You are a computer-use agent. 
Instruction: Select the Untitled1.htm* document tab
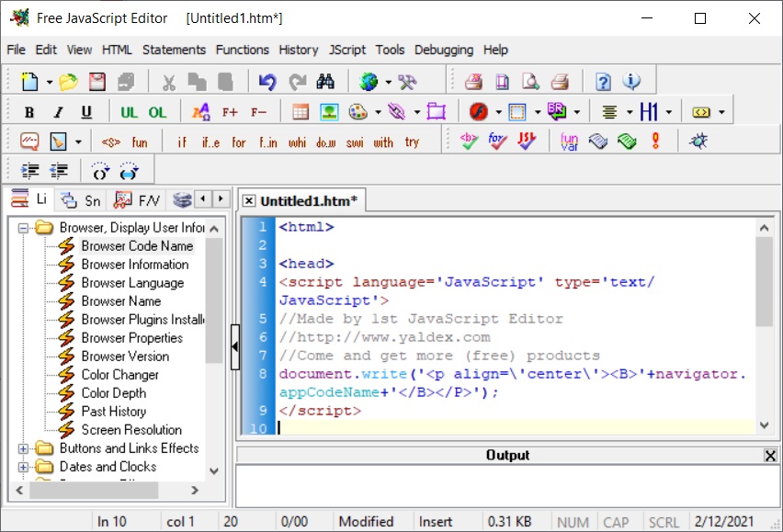[x=309, y=201]
